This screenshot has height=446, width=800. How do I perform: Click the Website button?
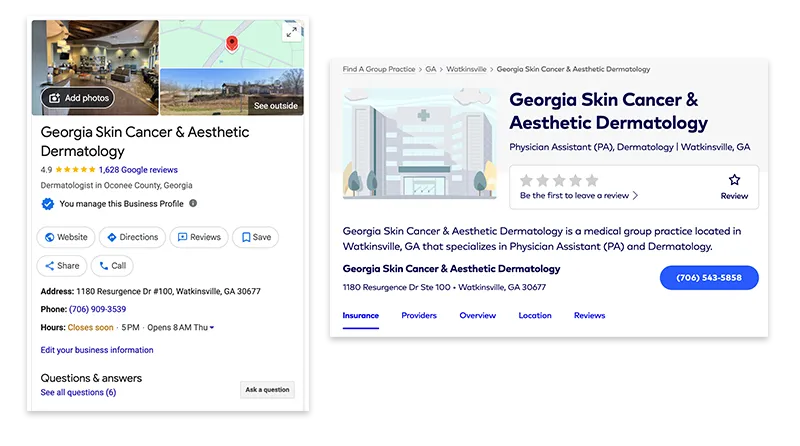pos(66,237)
